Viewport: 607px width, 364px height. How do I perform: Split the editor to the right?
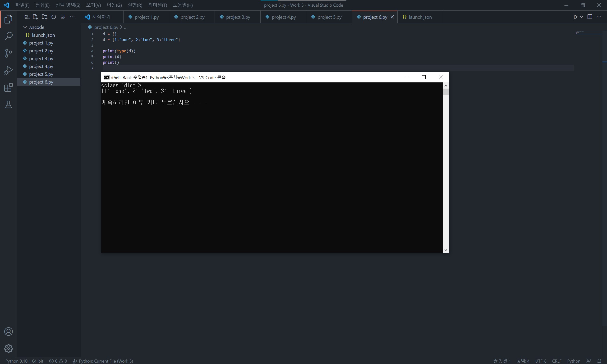(x=590, y=17)
